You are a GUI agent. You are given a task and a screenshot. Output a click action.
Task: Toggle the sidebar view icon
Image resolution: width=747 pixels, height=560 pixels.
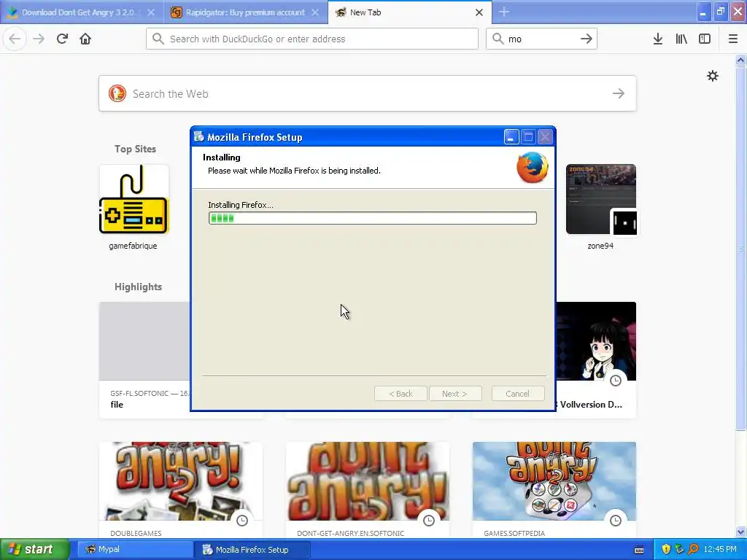(x=705, y=39)
